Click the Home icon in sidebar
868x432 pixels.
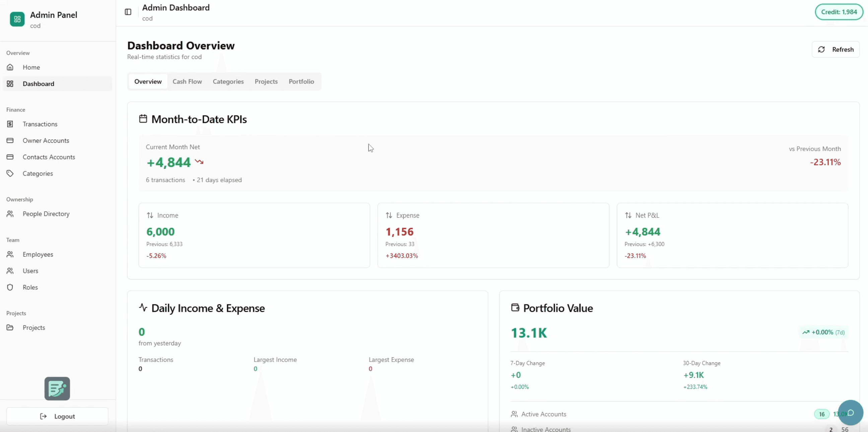(x=10, y=67)
